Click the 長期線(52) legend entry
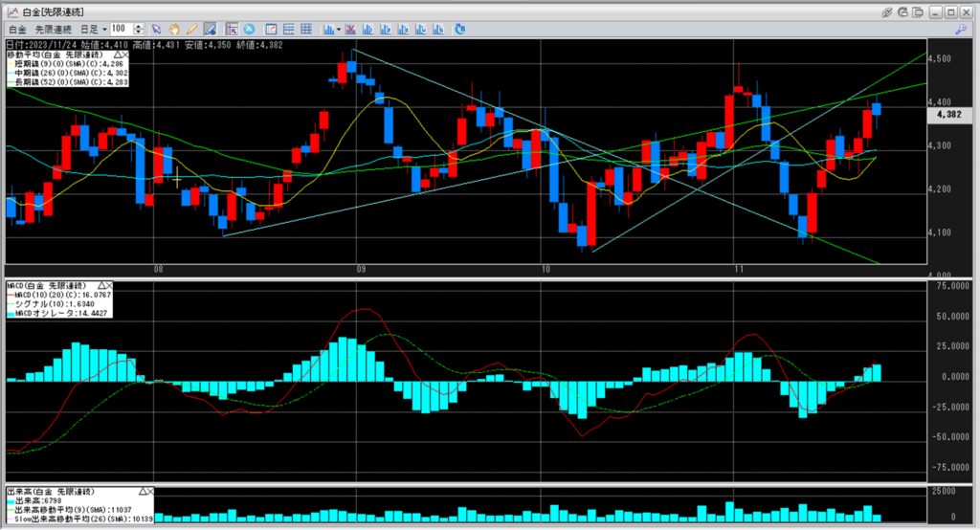This screenshot has width=980, height=530. pyautogui.click(x=68, y=82)
